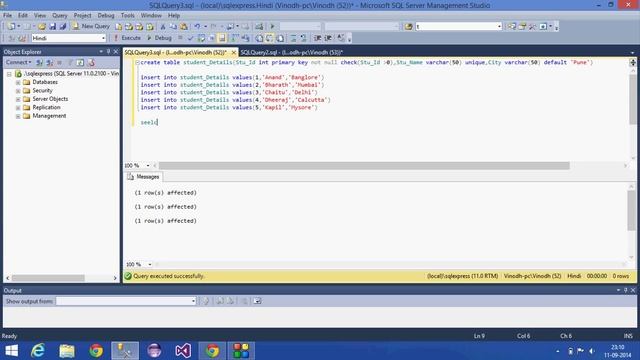Click the Open File toolbar icon
This screenshot has width=640, height=360.
[x=42, y=27]
